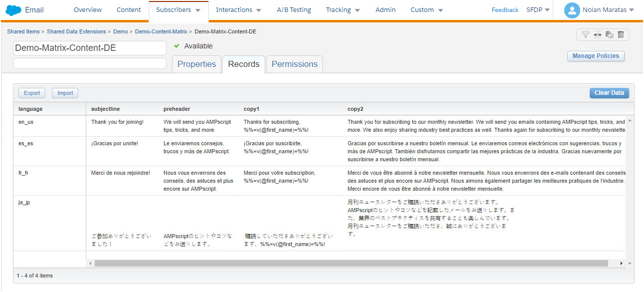Click the filter records icon
The height and width of the screenshot is (292, 644).
coord(586,34)
